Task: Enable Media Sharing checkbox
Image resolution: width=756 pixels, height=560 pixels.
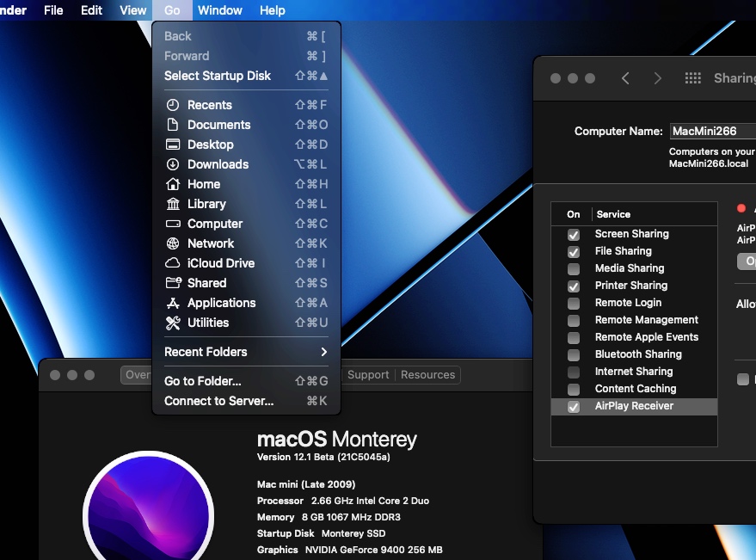Action: pos(574,268)
